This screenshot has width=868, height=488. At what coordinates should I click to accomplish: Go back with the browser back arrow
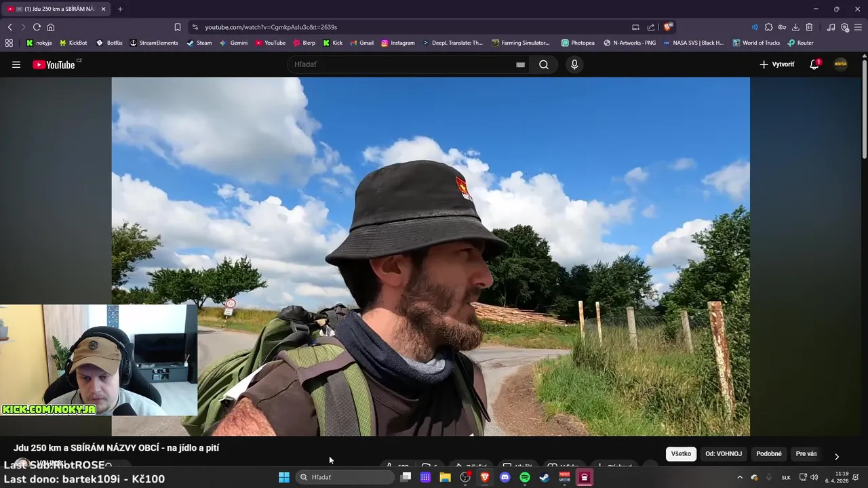click(9, 27)
